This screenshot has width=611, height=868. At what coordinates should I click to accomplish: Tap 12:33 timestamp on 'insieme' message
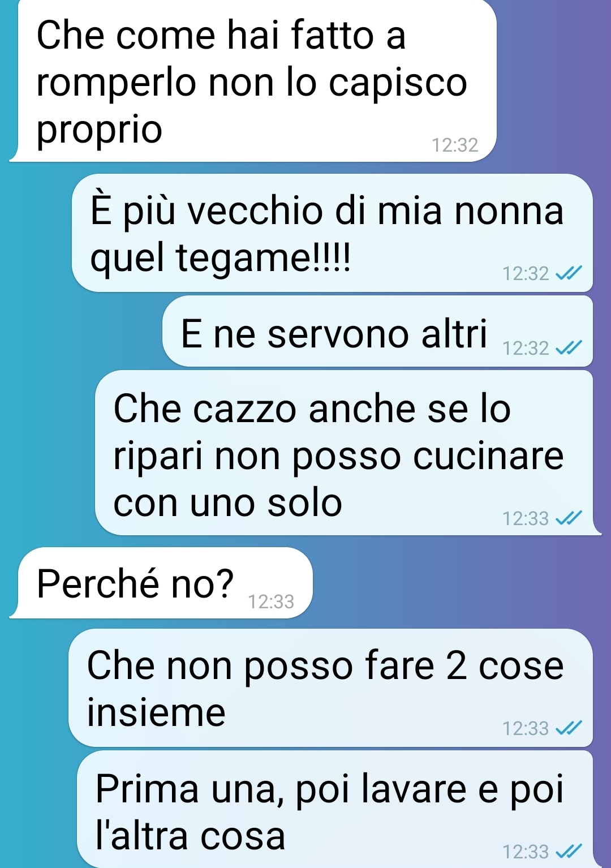pyautogui.click(x=526, y=728)
